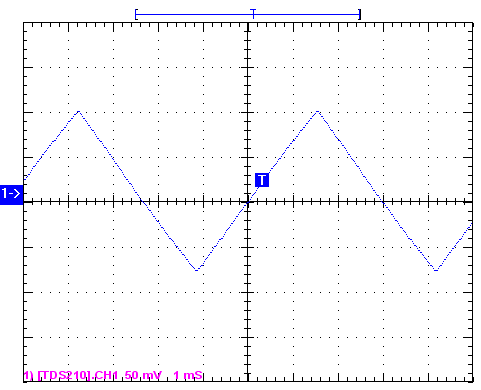The height and width of the screenshot is (390, 481).
Task: Click the waveform end at right graticule edge
Action: click(471, 224)
